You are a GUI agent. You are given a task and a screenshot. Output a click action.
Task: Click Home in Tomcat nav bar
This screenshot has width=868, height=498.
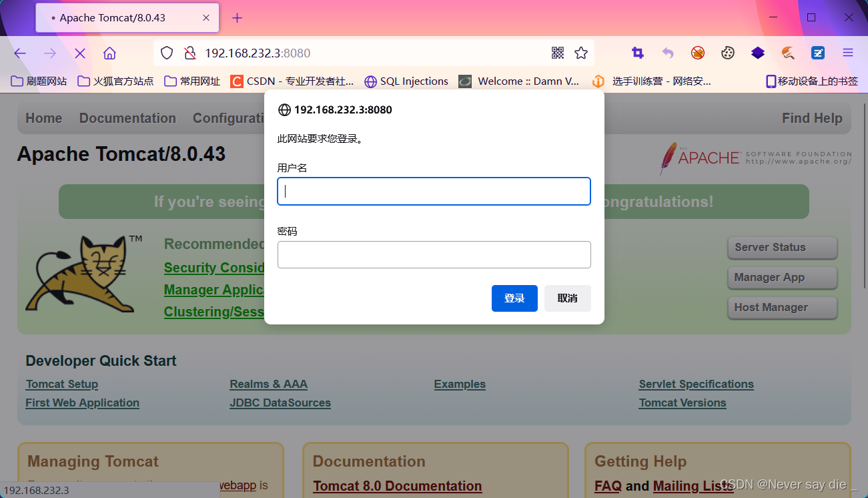pyautogui.click(x=44, y=118)
